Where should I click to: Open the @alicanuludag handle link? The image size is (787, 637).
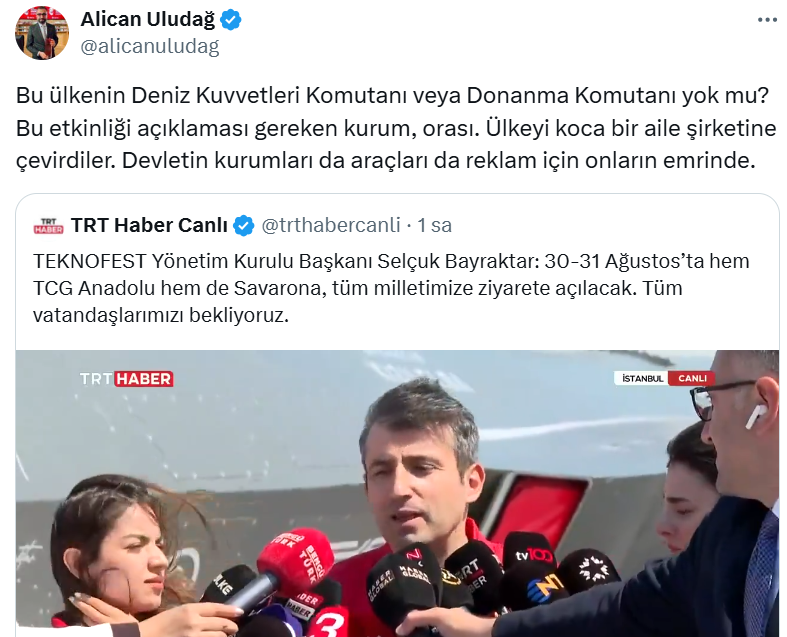click(150, 46)
